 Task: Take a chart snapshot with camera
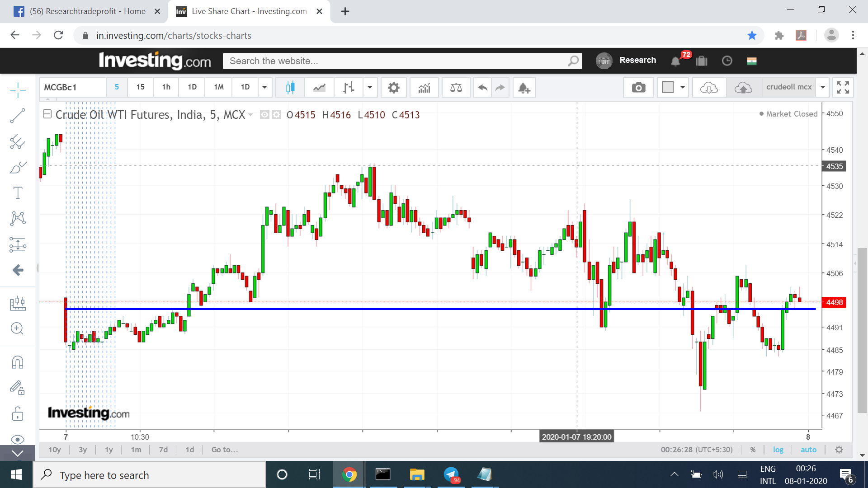click(x=638, y=87)
